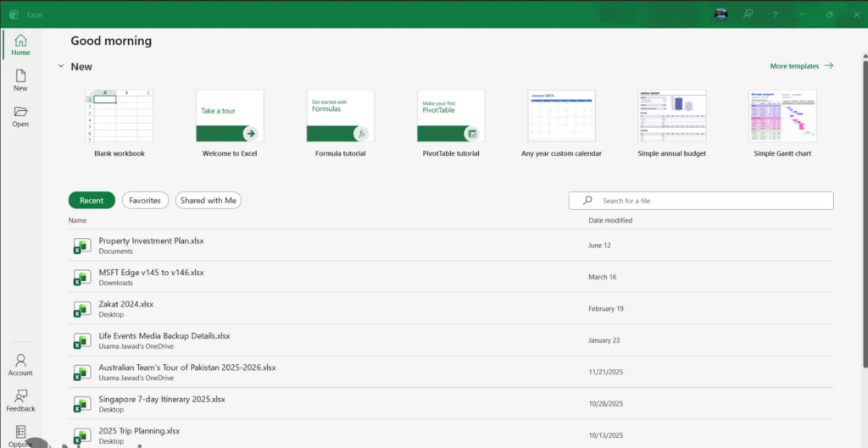
Task: Click the feedback icon in title bar
Action: [x=748, y=15]
